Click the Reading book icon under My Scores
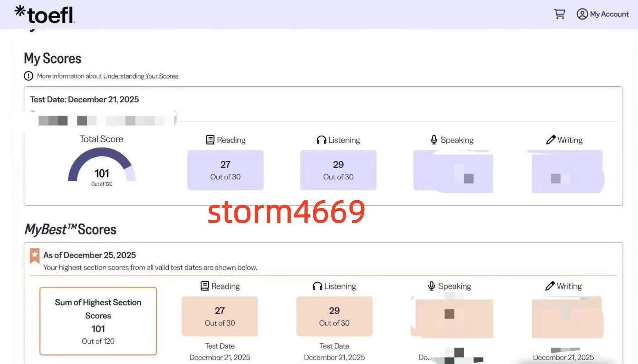 click(x=210, y=140)
